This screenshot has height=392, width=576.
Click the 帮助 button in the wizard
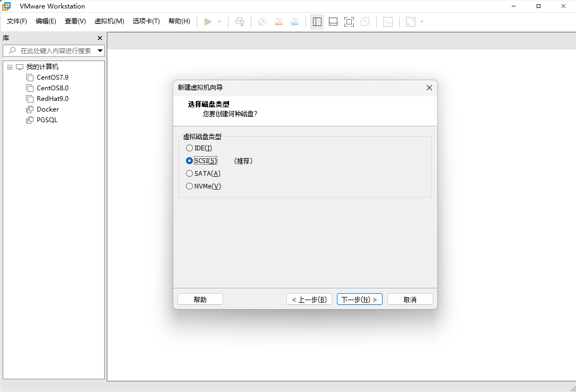tap(200, 300)
